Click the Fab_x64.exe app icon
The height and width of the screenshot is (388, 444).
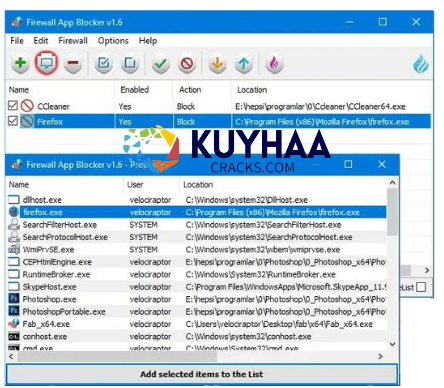(14, 323)
